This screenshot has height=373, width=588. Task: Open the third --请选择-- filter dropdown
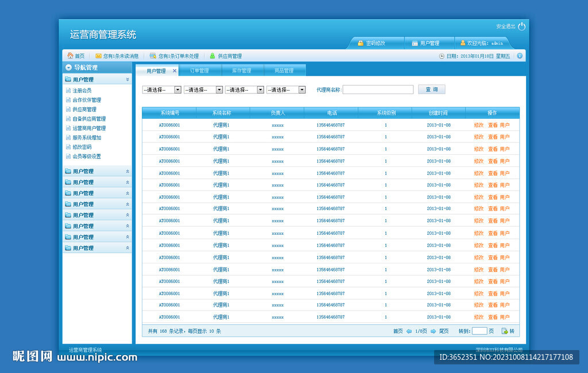point(245,90)
